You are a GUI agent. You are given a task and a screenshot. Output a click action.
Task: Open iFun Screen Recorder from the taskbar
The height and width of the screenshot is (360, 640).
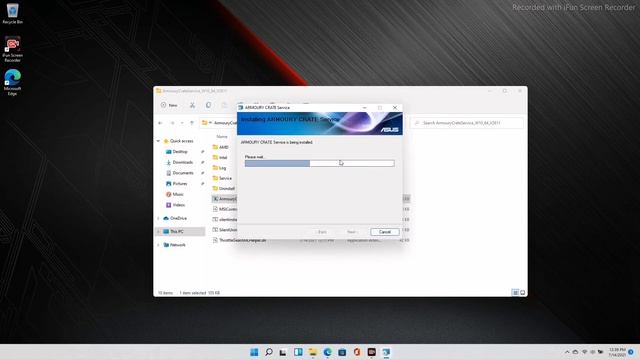coord(371,352)
